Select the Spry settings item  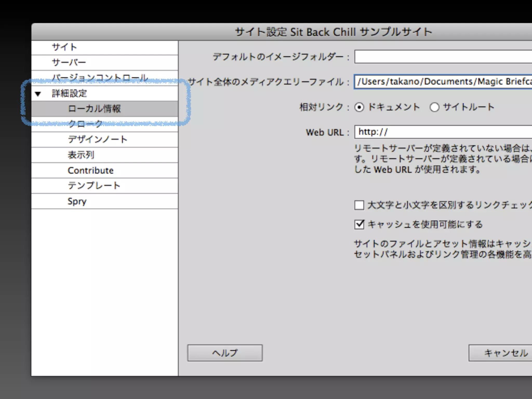pyautogui.click(x=77, y=201)
